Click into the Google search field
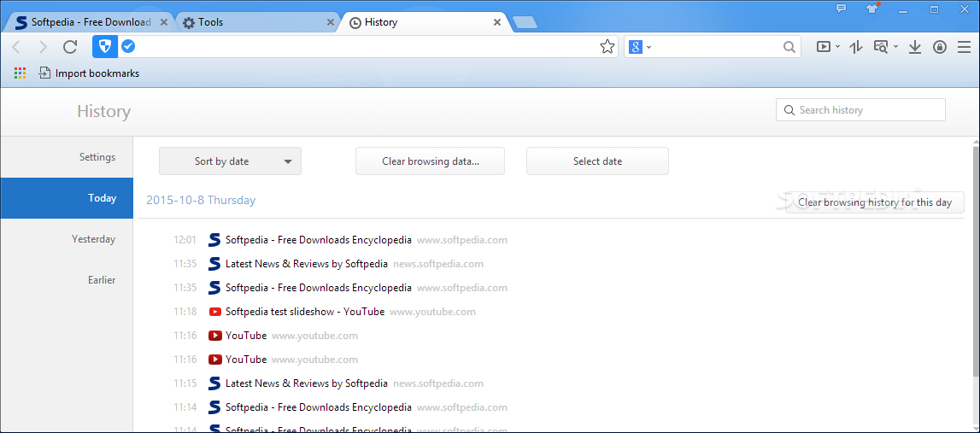The image size is (980, 433). (717, 47)
